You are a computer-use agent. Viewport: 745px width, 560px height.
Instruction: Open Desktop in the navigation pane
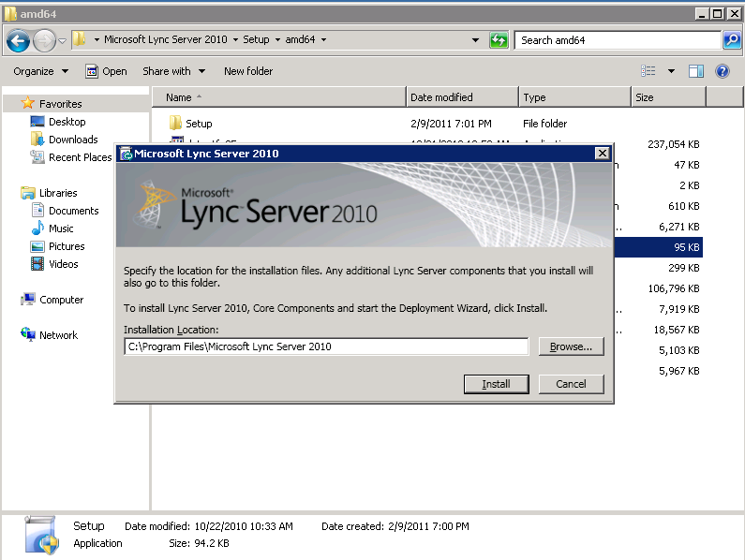point(58,122)
